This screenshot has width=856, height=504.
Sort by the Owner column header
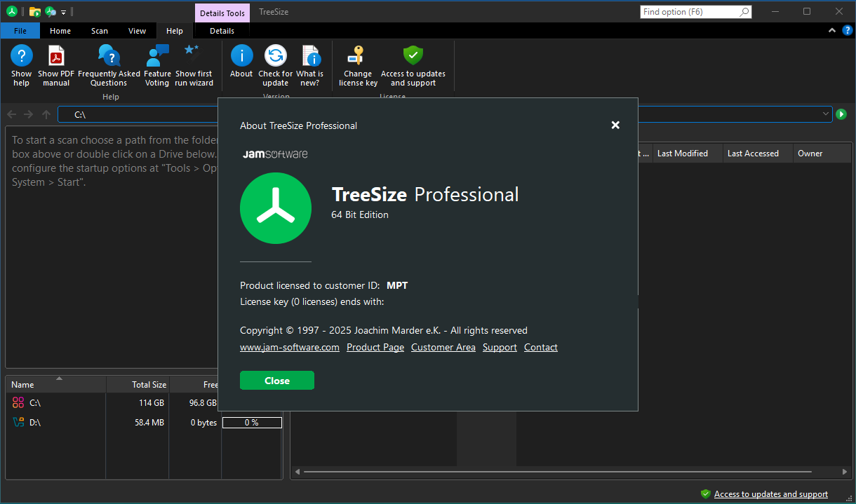coord(822,154)
